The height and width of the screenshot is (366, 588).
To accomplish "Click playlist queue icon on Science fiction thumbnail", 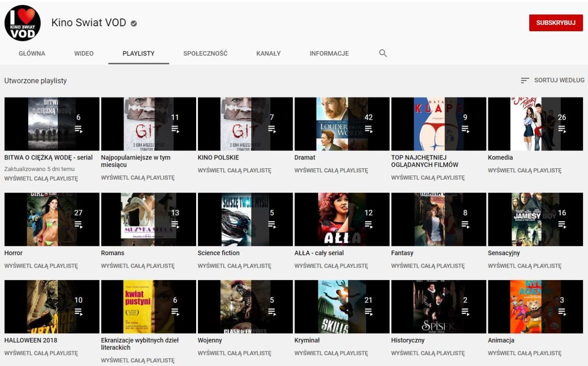I will tap(272, 224).
